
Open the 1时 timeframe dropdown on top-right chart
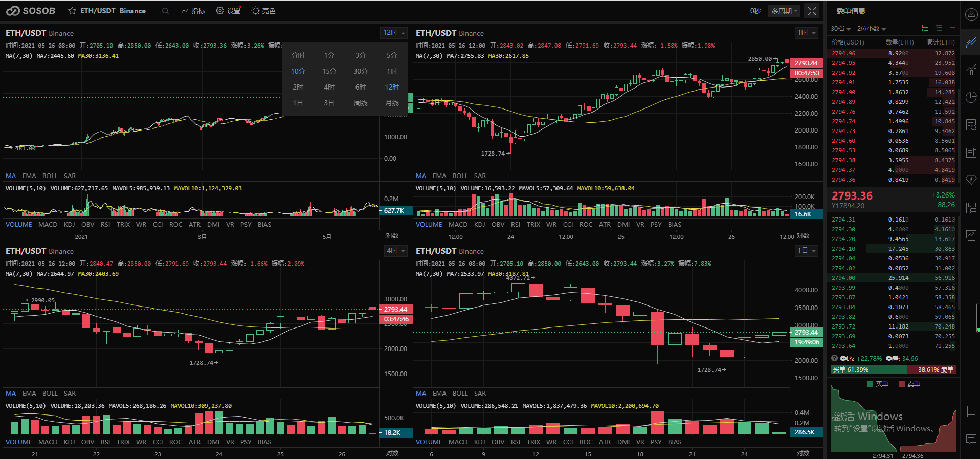807,33
